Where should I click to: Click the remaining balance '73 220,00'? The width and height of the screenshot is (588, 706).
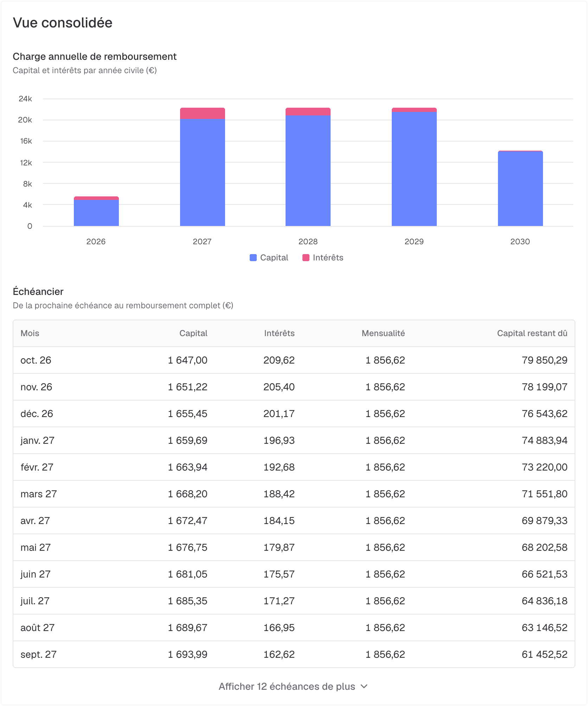coord(545,467)
